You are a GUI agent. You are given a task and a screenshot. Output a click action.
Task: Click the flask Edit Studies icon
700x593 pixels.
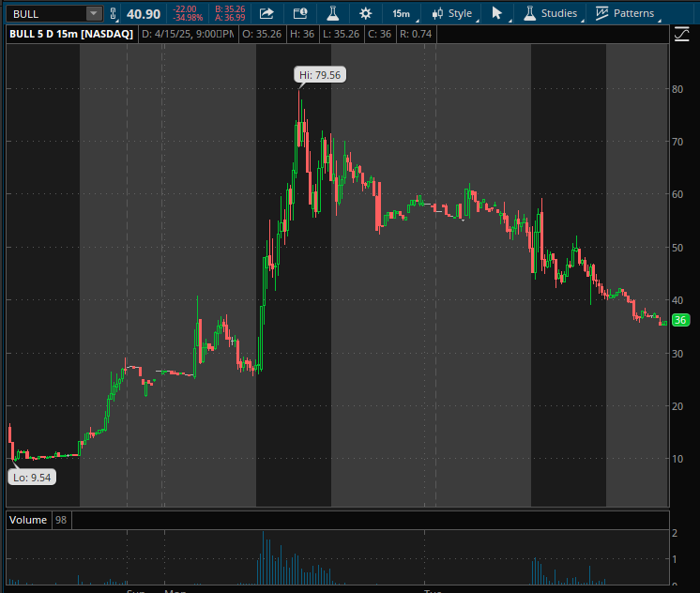coord(332,13)
